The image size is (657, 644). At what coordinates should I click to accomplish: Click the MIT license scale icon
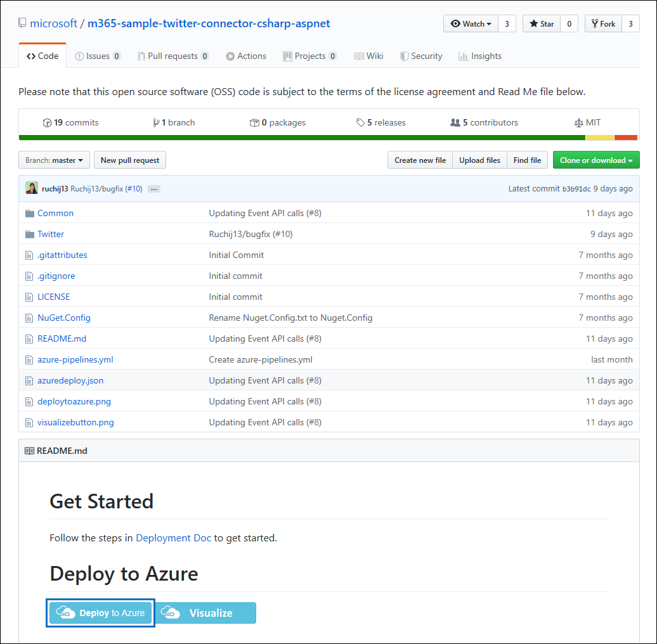pyautogui.click(x=578, y=122)
